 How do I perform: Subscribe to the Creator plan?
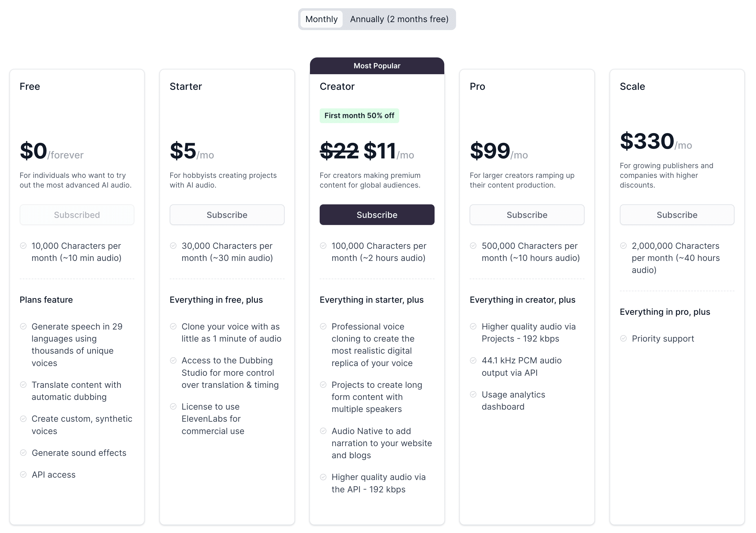[x=377, y=215]
